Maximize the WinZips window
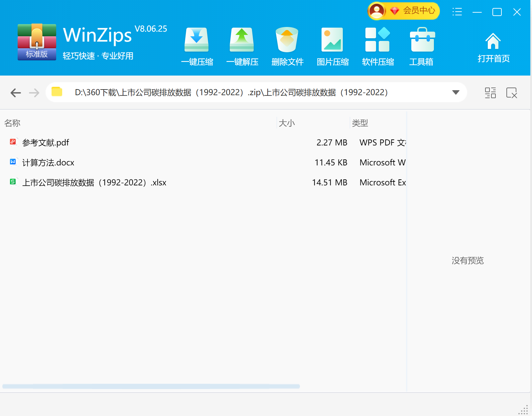 [497, 12]
